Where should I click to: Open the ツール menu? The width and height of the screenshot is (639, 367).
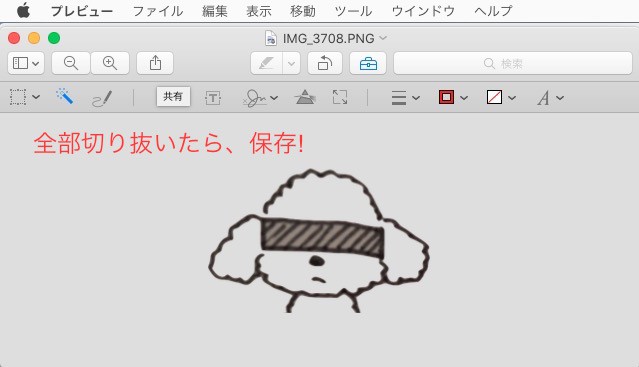point(353,11)
